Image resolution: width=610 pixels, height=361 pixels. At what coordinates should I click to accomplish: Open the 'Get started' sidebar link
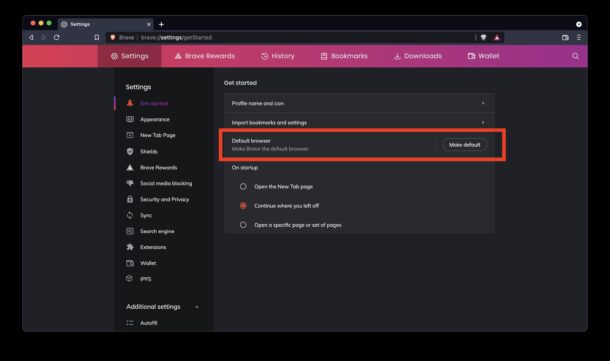[x=154, y=103]
